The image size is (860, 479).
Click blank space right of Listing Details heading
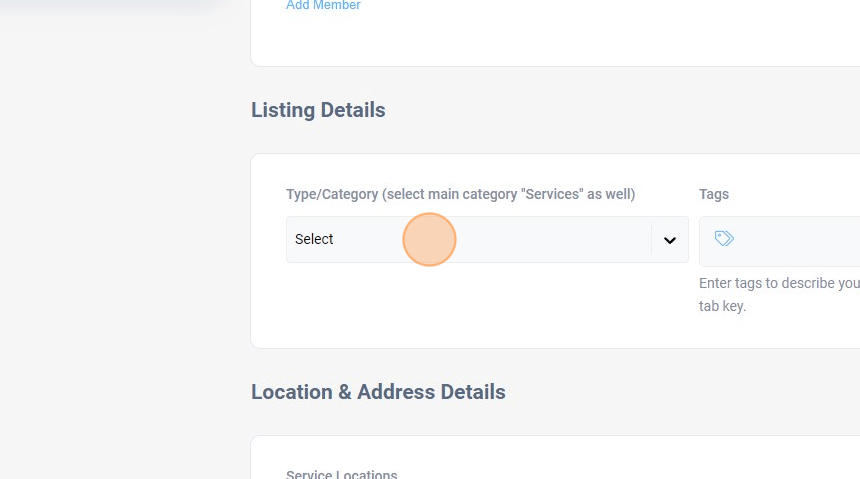[600, 110]
